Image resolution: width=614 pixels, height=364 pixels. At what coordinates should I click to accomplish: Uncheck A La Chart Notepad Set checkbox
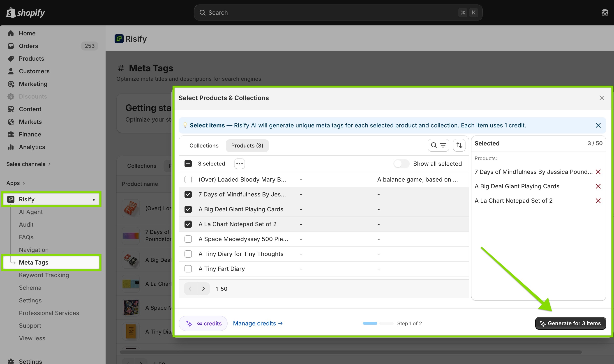(x=188, y=224)
